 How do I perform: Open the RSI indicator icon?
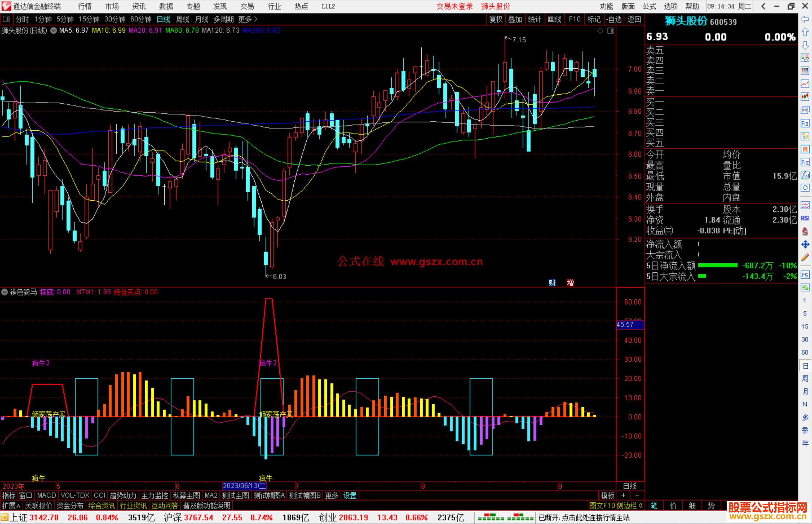(x=805, y=218)
